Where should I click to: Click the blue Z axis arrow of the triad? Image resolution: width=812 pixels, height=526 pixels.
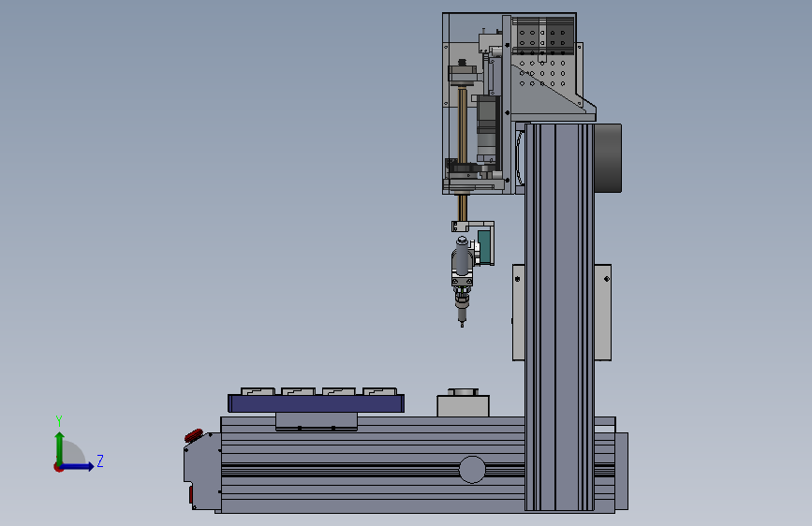pyautogui.click(x=78, y=466)
